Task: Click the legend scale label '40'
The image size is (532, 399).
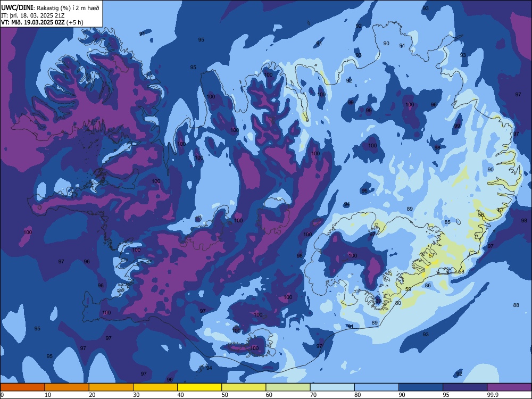Action: [x=181, y=395]
